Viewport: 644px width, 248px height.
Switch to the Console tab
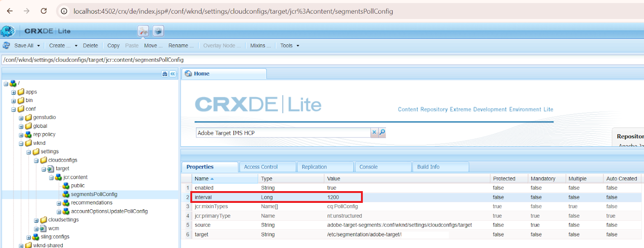383,167
